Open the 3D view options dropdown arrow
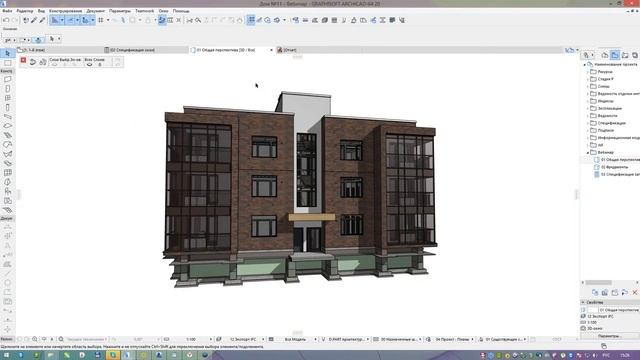Screen dimensions: 640x360 tap(284, 20)
